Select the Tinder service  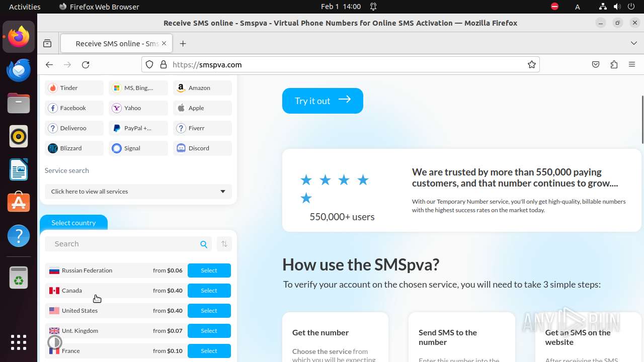[x=74, y=88]
